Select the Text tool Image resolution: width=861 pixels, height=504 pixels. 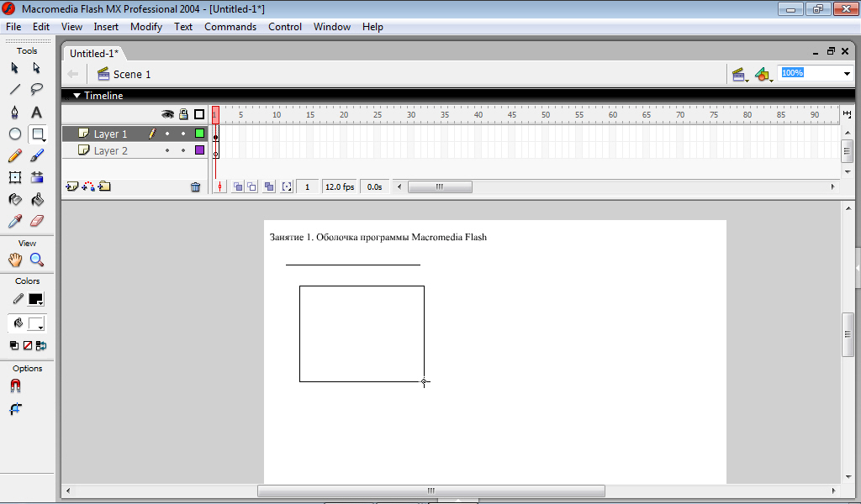tap(36, 112)
